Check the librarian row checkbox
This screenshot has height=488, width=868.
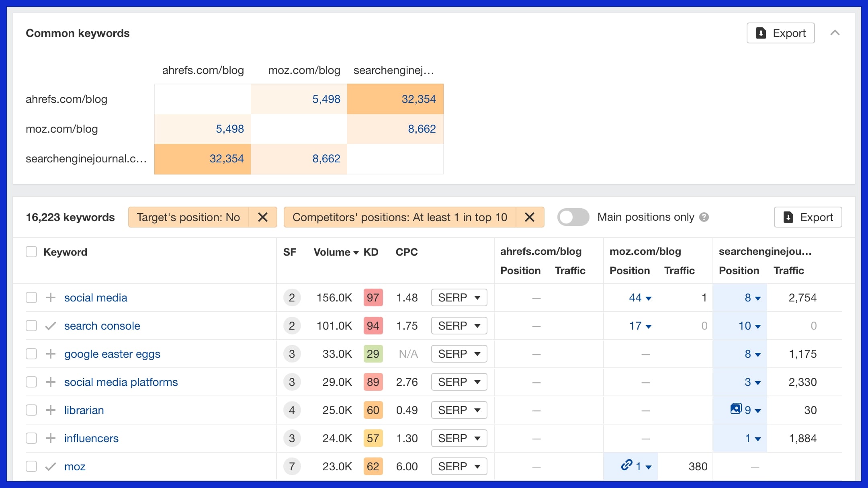click(31, 410)
